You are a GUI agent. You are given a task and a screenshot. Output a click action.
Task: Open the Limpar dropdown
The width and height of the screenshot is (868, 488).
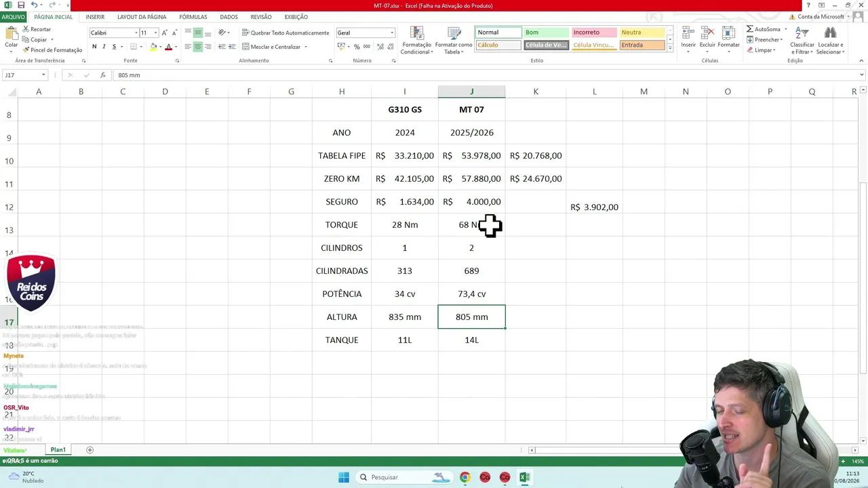pyautogui.click(x=761, y=49)
